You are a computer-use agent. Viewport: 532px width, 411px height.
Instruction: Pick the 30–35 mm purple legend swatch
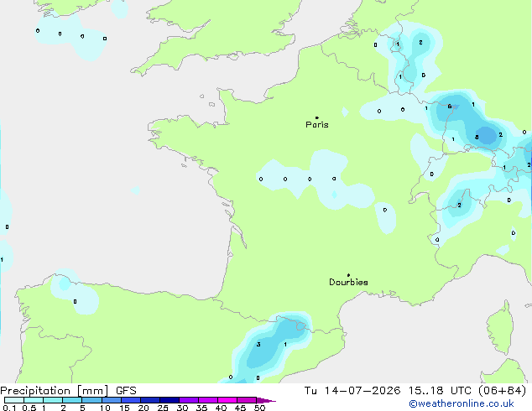189,400
